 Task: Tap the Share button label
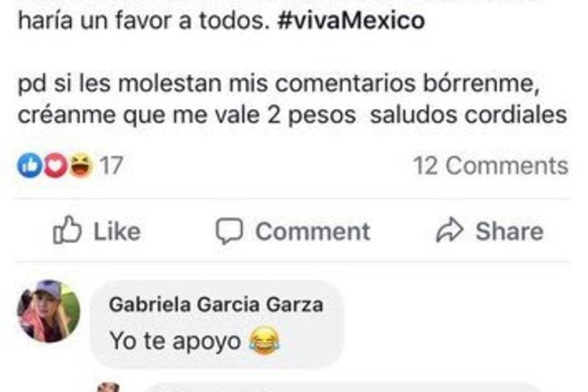[x=509, y=231]
